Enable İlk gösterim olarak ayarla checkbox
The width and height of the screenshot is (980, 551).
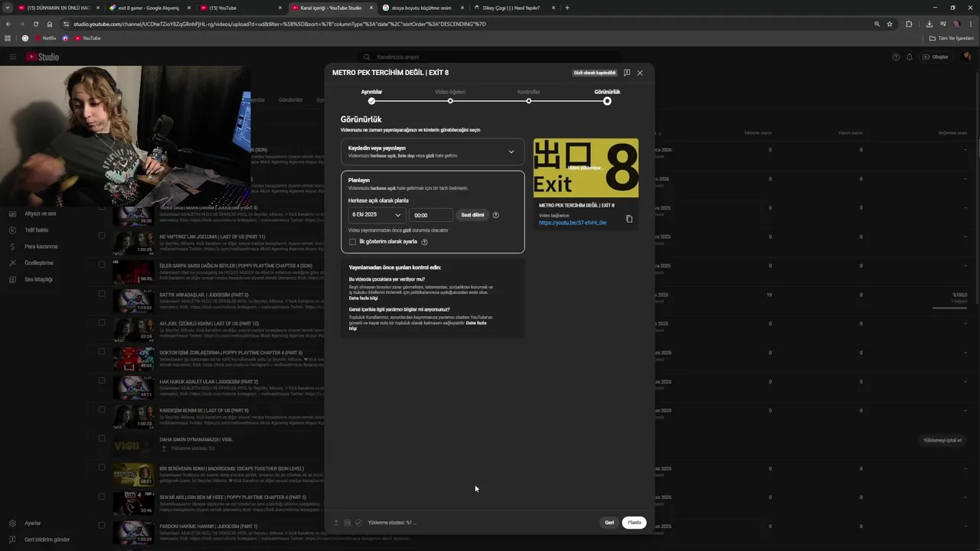click(352, 242)
